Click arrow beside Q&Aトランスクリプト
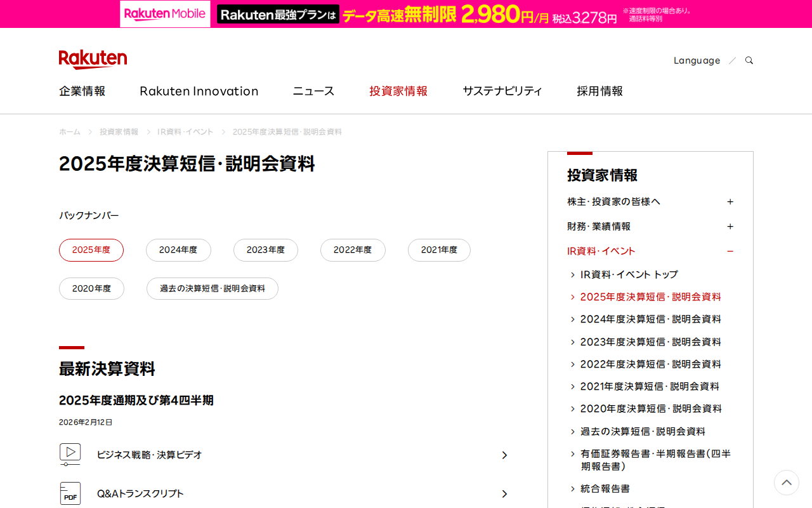The width and height of the screenshot is (812, 508). click(x=504, y=494)
